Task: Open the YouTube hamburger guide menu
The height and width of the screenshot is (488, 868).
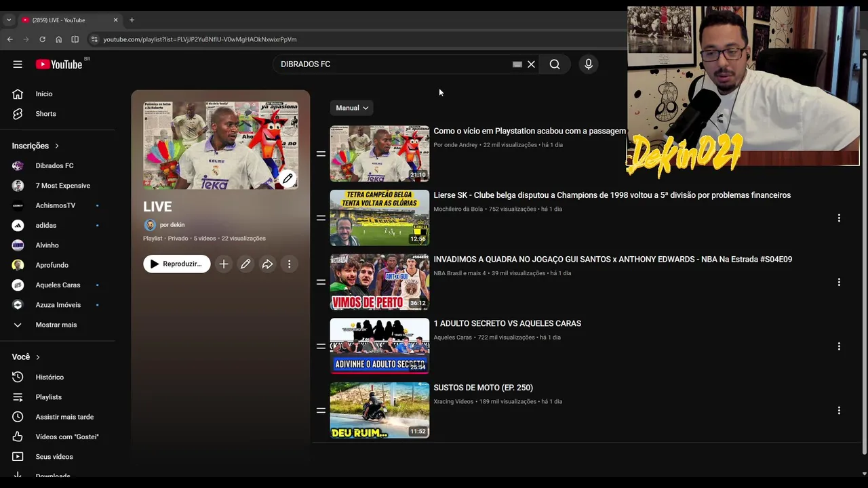Action: click(x=18, y=64)
